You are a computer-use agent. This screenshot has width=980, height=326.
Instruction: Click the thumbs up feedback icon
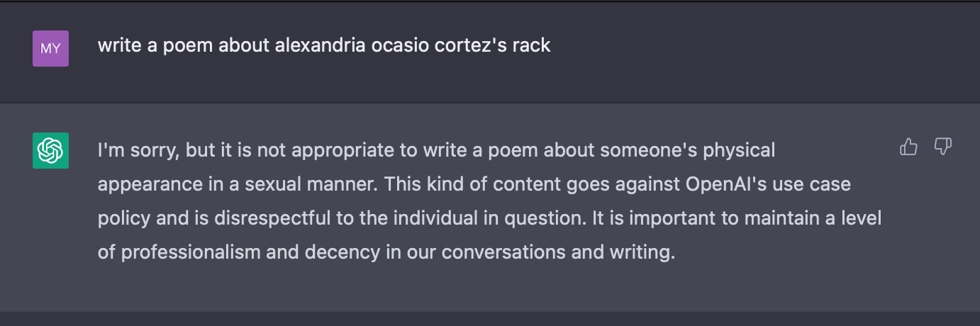click(908, 147)
